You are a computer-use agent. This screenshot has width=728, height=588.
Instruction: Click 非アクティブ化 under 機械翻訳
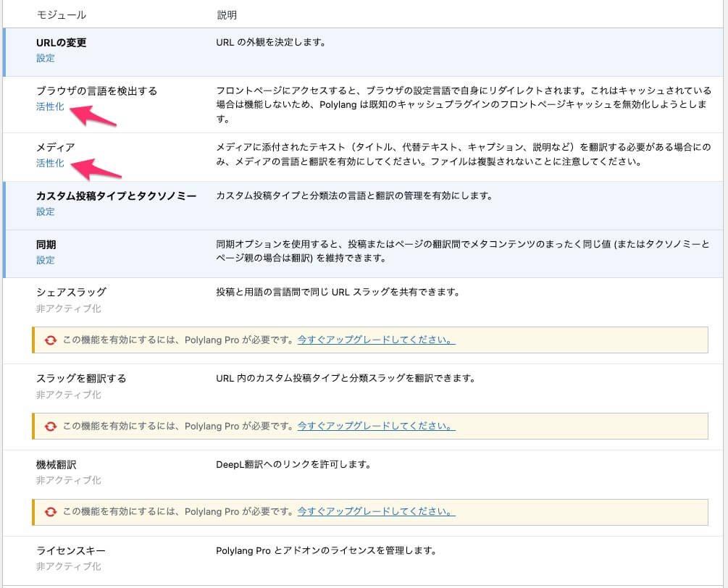point(68,480)
